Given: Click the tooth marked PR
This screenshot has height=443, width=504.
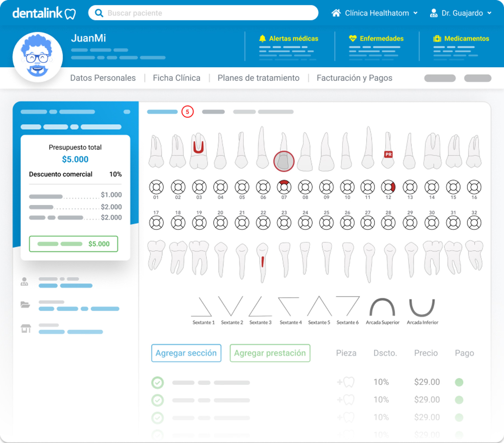Looking at the screenshot, I should pyautogui.click(x=388, y=150).
